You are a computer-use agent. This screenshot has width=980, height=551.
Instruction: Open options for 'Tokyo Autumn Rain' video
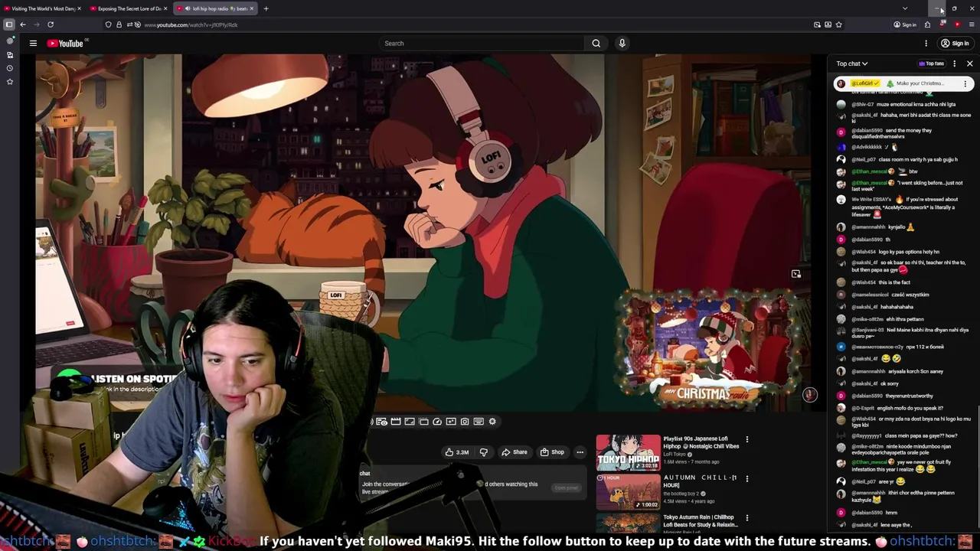(x=746, y=517)
